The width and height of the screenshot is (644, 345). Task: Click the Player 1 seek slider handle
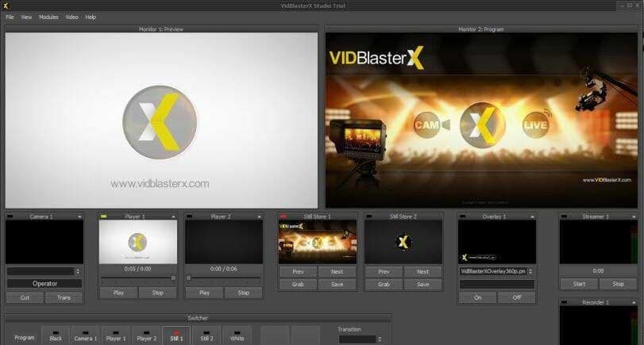click(173, 278)
